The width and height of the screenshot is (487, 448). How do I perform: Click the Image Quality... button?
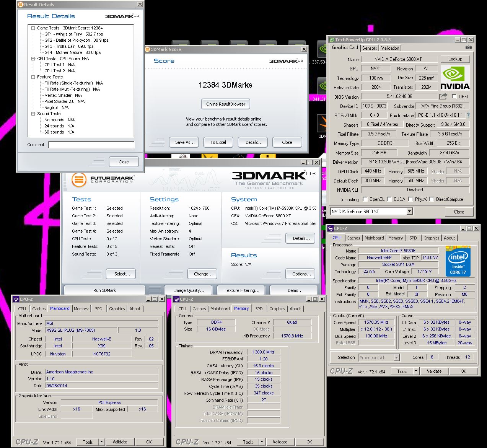pos(189,290)
